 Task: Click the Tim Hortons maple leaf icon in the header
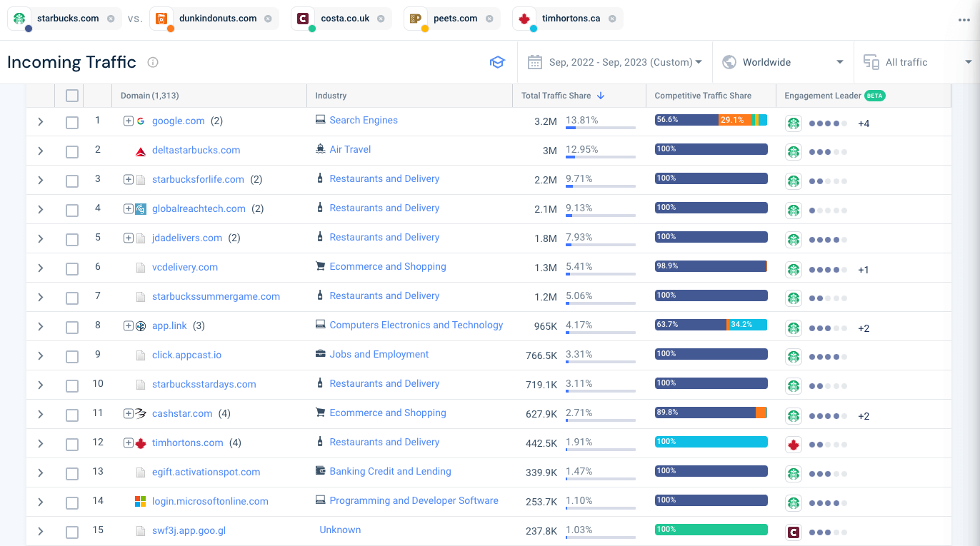[524, 18]
